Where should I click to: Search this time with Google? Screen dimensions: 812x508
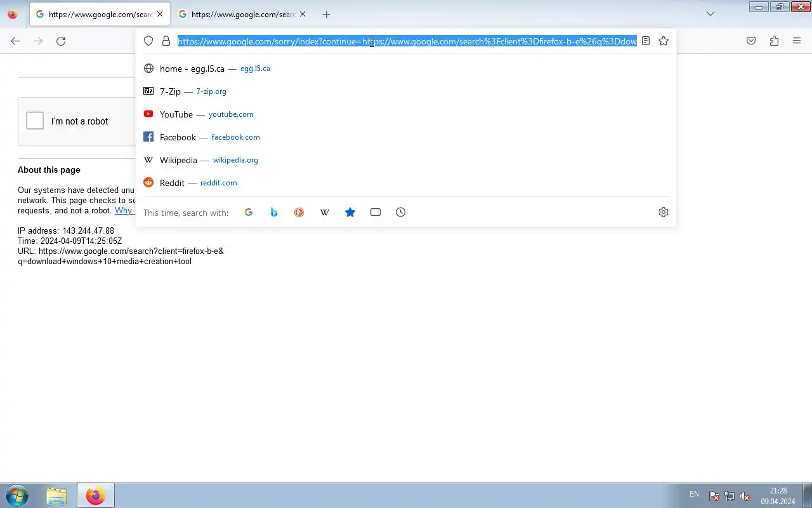[x=249, y=212]
